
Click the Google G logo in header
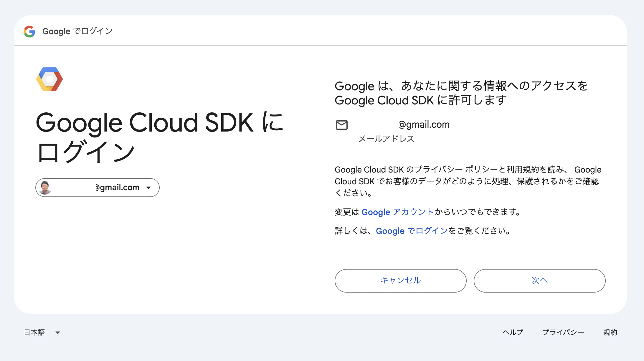(29, 31)
